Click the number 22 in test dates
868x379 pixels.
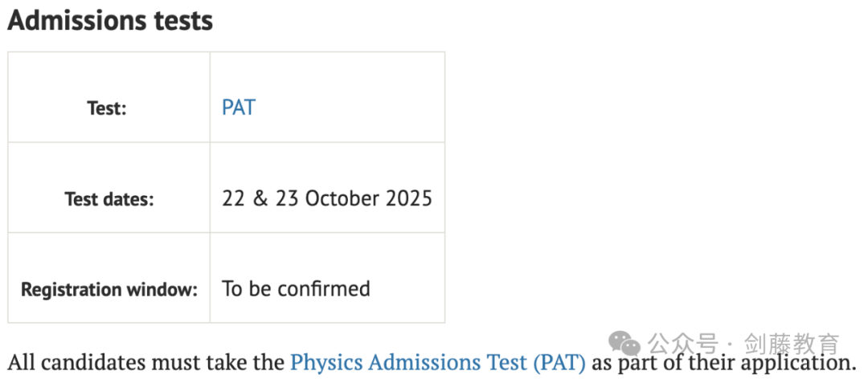(233, 198)
